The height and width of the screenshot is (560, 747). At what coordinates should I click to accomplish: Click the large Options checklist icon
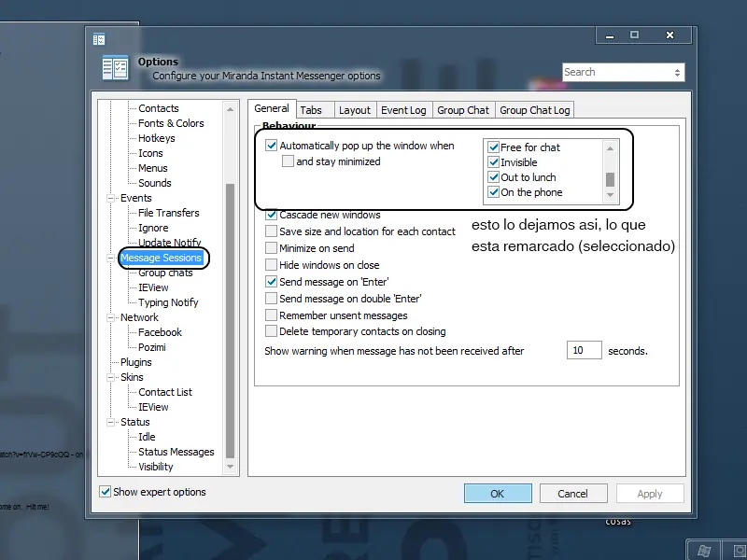coord(115,67)
